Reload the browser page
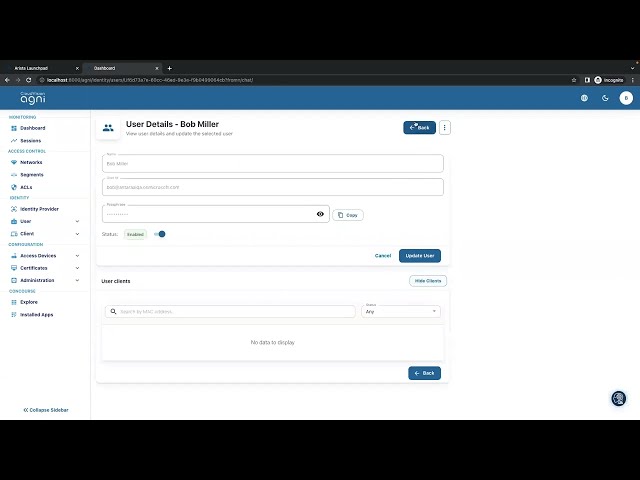The width and height of the screenshot is (640, 480). 29,80
